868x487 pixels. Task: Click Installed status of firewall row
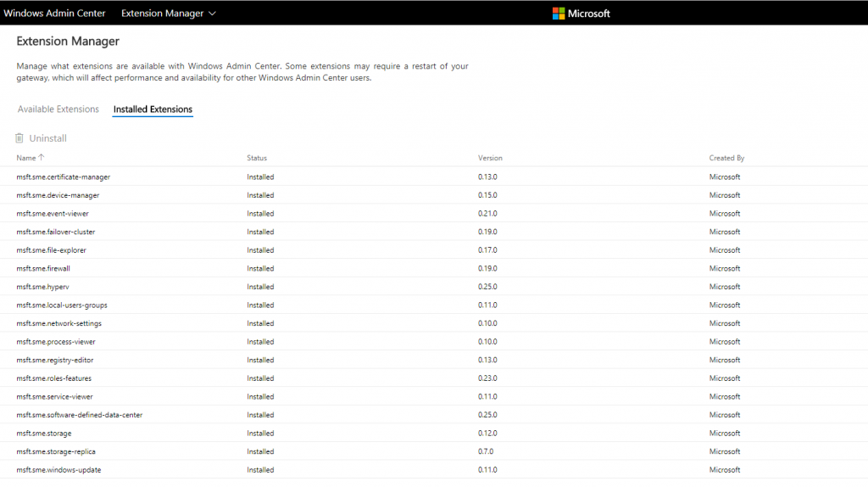click(x=261, y=268)
